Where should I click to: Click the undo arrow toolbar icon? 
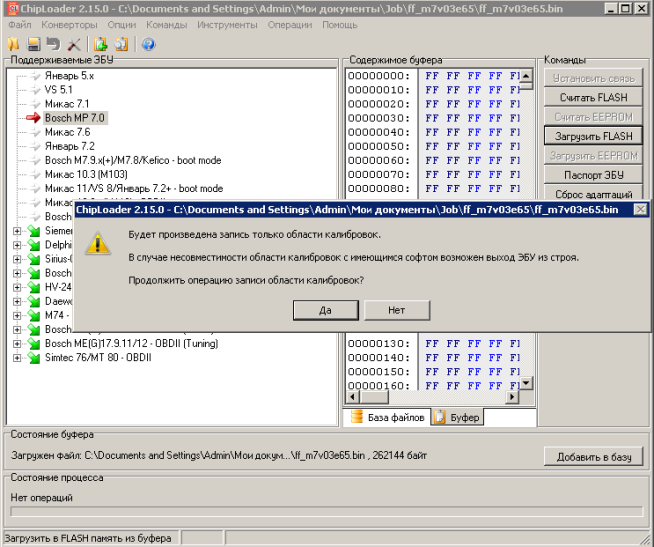[54, 44]
